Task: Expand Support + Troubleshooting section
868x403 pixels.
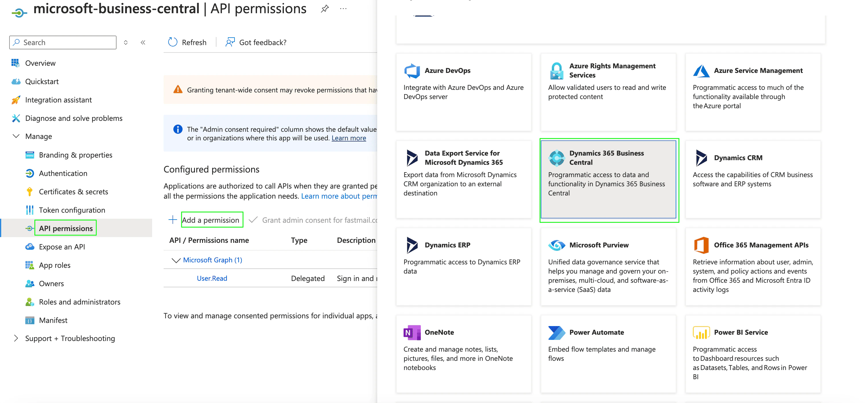Action: (x=16, y=338)
